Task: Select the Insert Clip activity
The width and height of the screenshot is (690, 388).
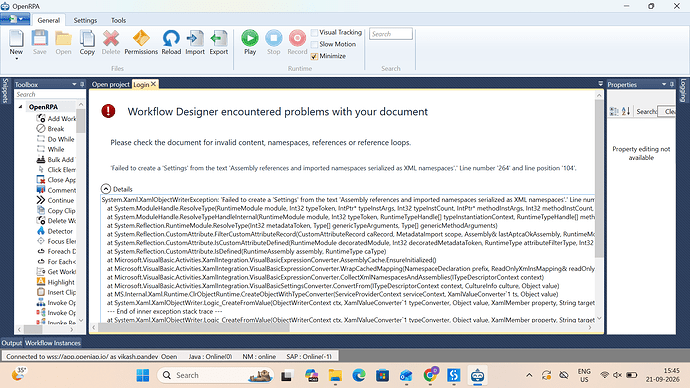Action: pos(56,292)
